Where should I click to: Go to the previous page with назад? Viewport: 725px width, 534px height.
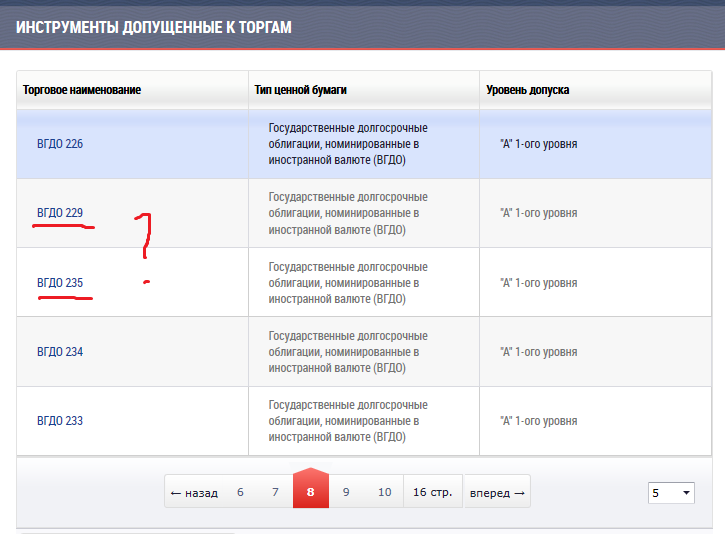pyautogui.click(x=194, y=493)
